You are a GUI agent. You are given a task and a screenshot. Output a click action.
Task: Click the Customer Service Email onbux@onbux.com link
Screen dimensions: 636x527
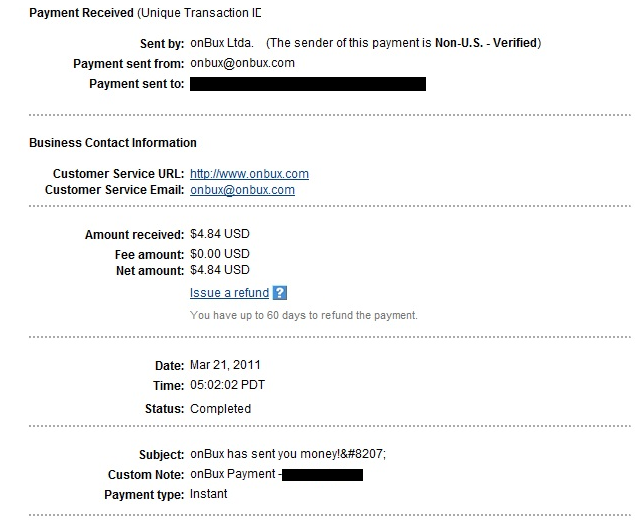pyautogui.click(x=242, y=190)
